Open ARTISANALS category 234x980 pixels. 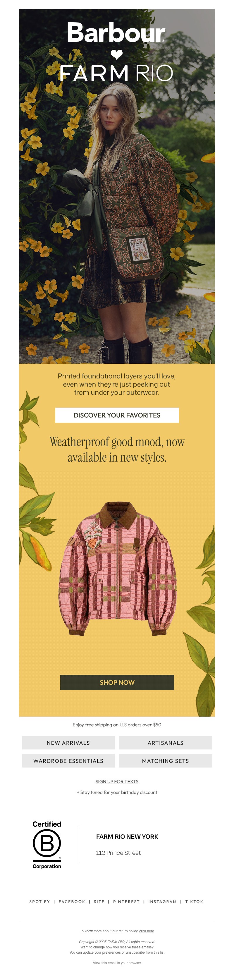(x=166, y=743)
